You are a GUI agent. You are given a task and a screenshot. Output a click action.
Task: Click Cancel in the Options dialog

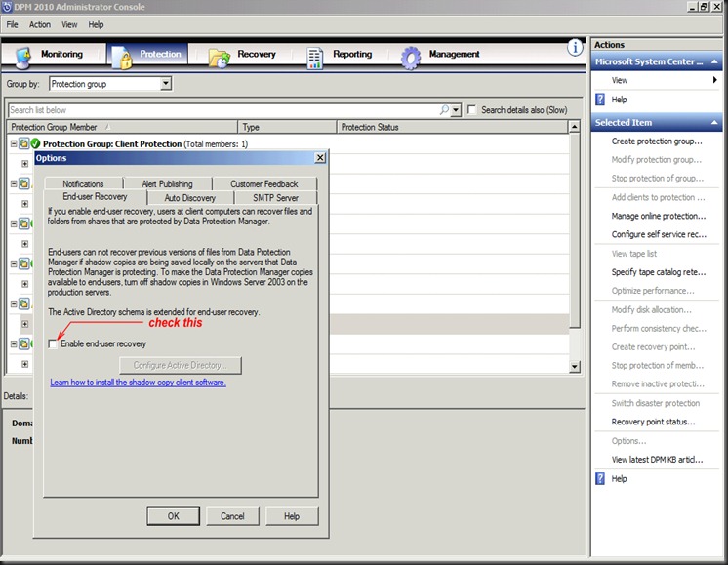(232, 516)
